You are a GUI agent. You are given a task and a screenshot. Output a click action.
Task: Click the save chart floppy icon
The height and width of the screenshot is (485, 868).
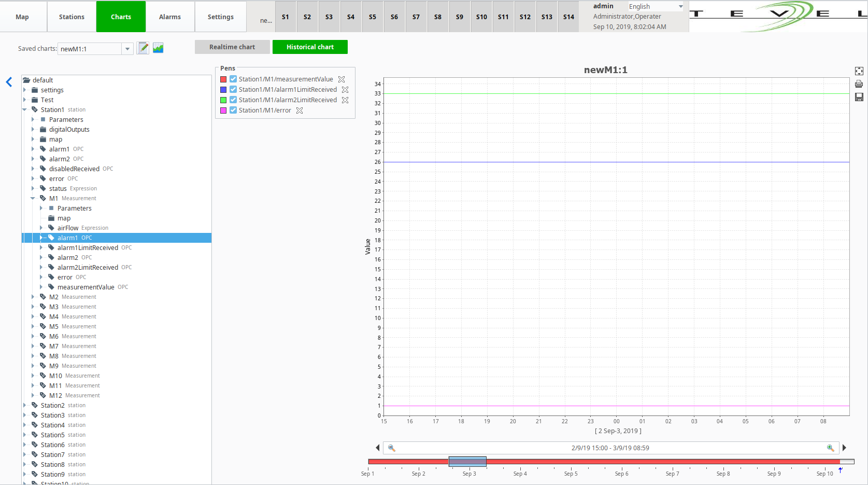(x=859, y=97)
